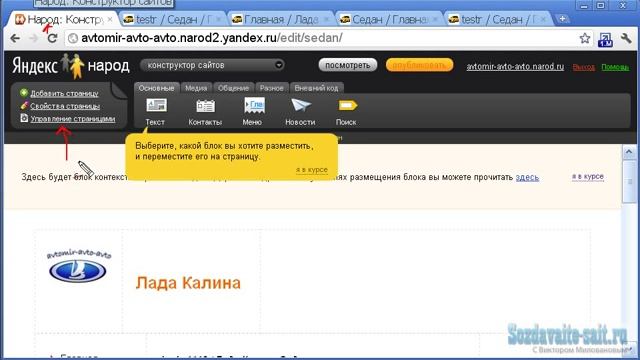Select the Текст block icon
Image resolution: width=640 pixels, height=360 pixels.
156,106
